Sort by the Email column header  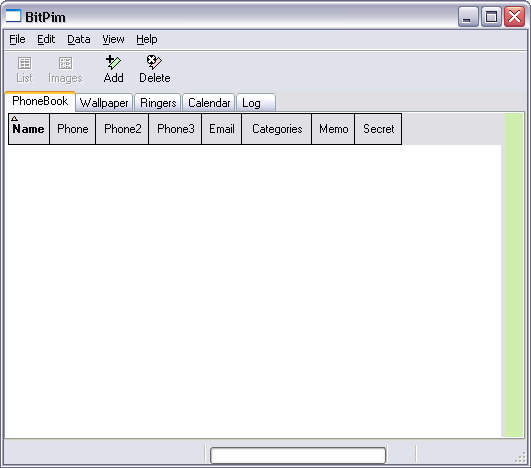click(221, 129)
